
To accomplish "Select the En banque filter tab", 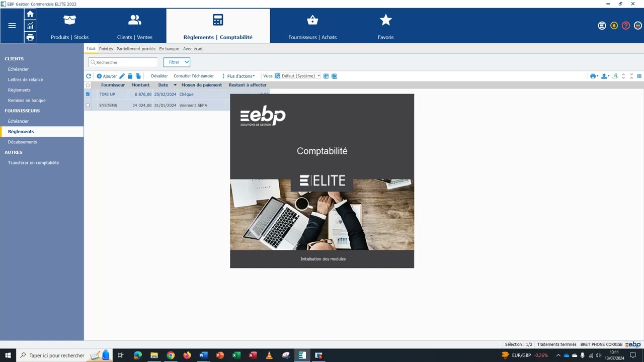I will [x=169, y=49].
